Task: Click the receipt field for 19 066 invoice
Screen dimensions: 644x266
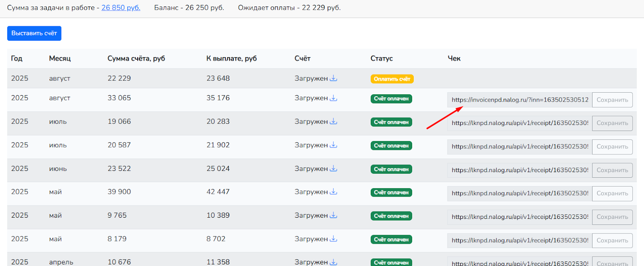Action: pyautogui.click(x=519, y=123)
